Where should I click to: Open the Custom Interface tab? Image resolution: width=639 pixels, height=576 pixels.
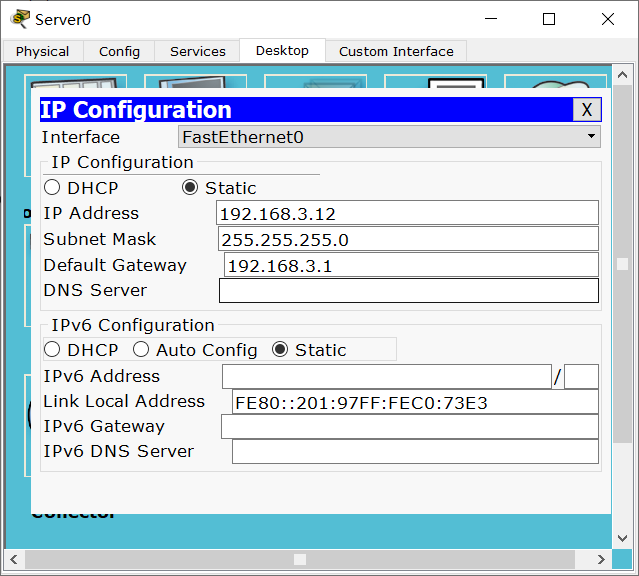coord(396,51)
